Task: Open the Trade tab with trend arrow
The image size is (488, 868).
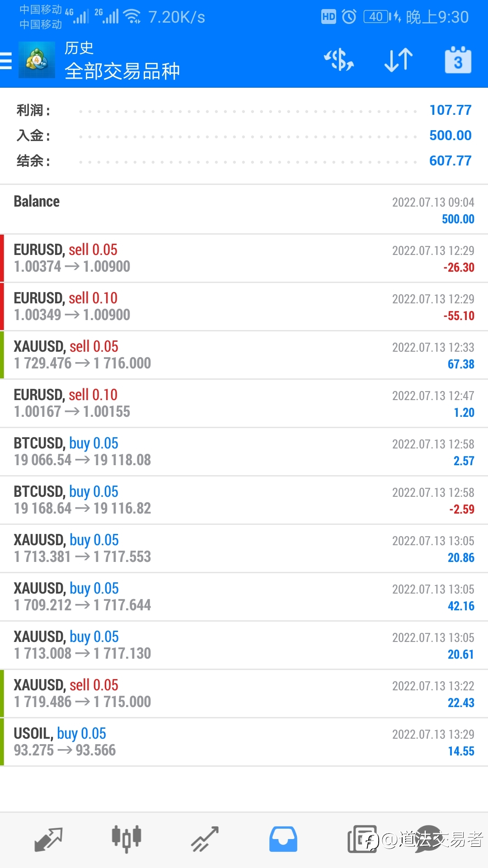Action: (205, 840)
